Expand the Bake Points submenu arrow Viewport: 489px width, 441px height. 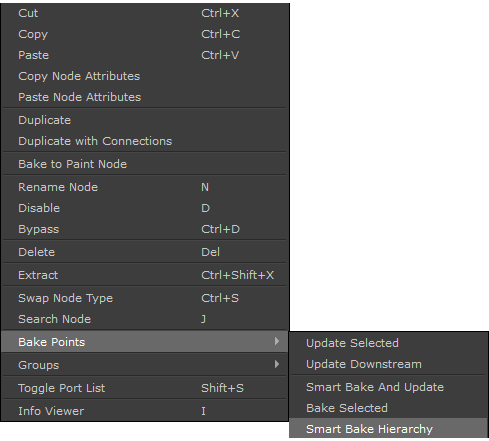point(276,341)
